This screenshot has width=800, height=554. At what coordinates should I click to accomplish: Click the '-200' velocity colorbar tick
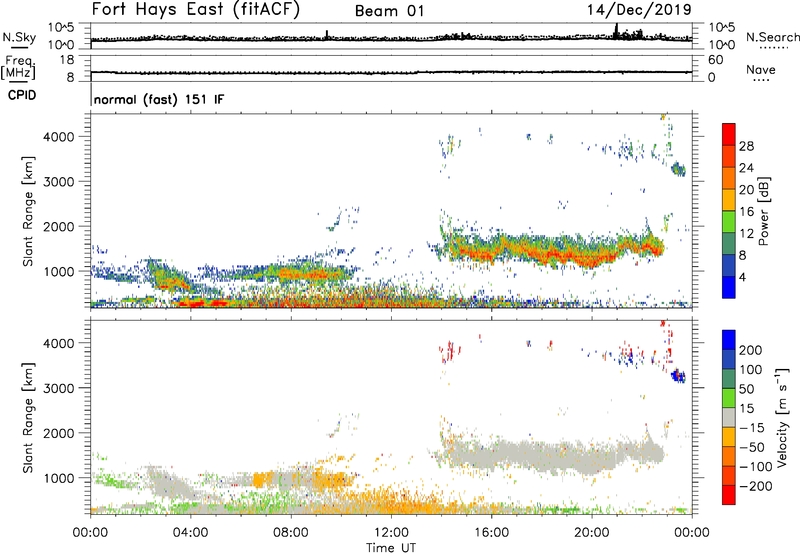pos(756,486)
